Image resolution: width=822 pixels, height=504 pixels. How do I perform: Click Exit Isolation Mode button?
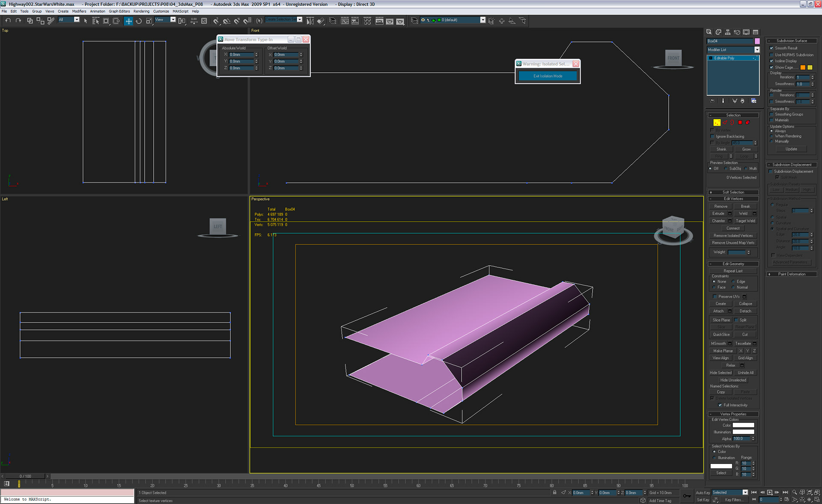(548, 76)
